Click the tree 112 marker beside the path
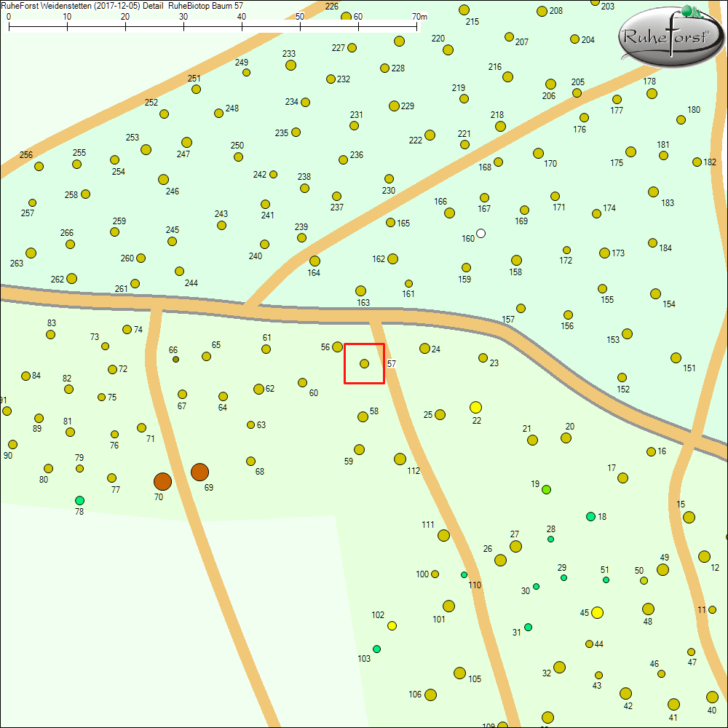728x728 pixels. tap(400, 459)
